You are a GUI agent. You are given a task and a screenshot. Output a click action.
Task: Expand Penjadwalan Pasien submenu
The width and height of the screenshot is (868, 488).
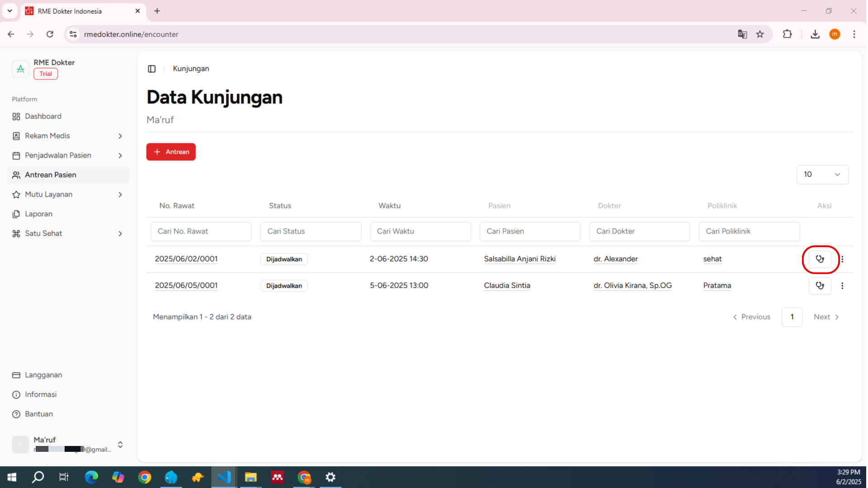click(68, 155)
